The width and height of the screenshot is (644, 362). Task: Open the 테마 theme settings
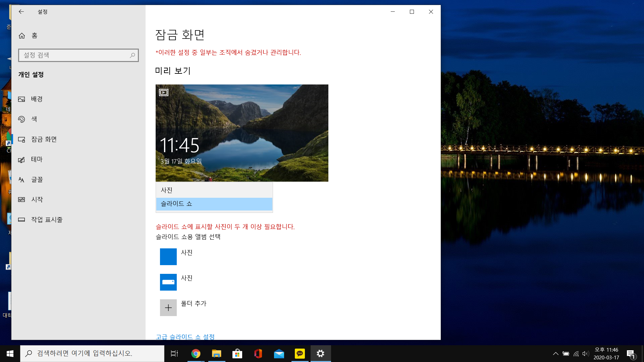(x=37, y=160)
